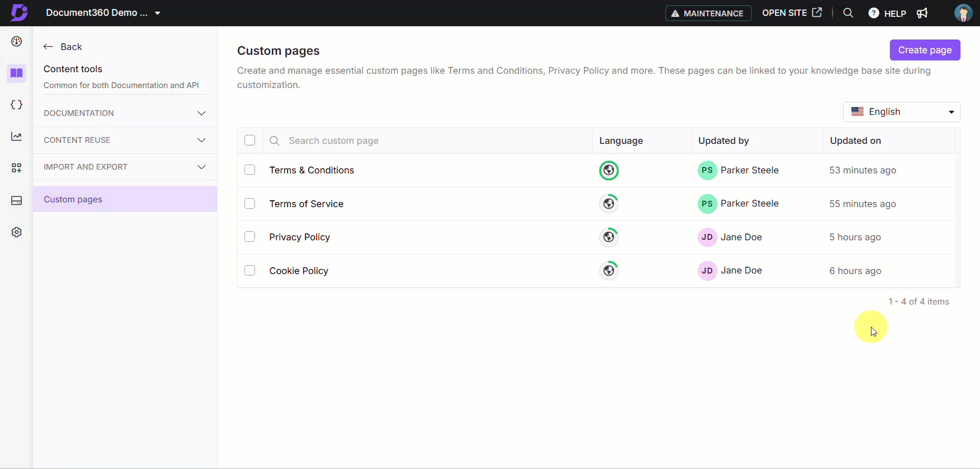The image size is (980, 469).
Task: Click the IMPORT AND EXPORT menu label
Action: pos(85,167)
